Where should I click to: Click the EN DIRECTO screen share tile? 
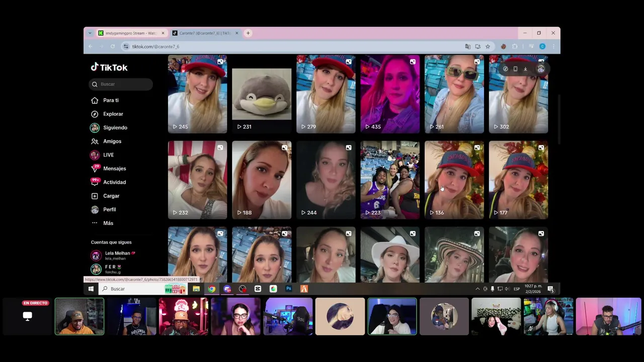coord(28,316)
